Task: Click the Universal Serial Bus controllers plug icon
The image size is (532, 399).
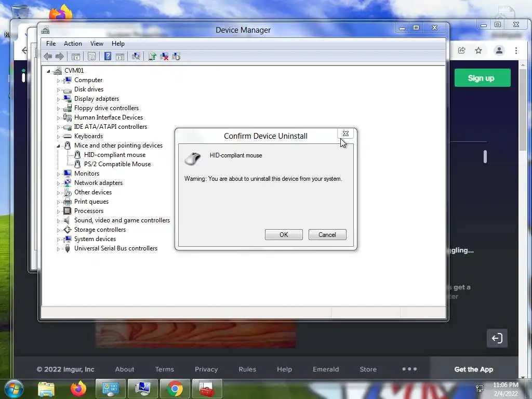Action: pos(68,248)
